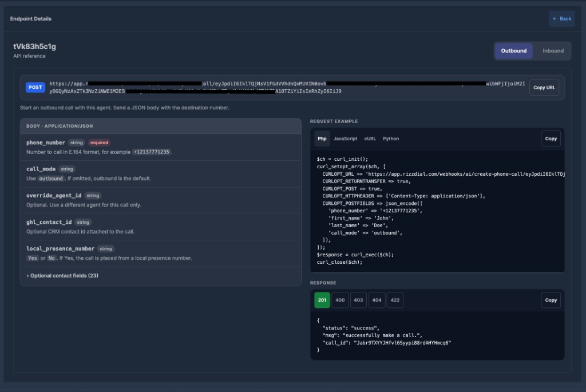This screenshot has width=586, height=392.
Task: Click the string badge next to call_mode
Action: 67,169
